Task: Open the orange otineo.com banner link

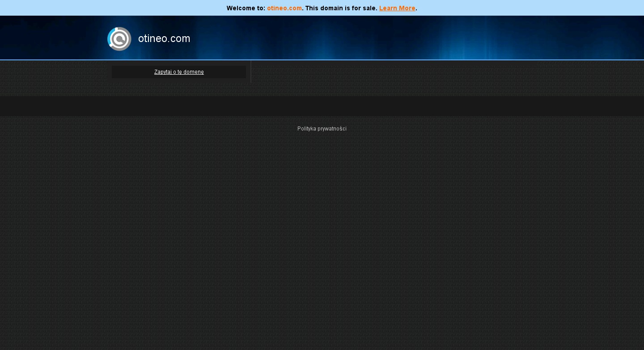Action: pos(284,8)
